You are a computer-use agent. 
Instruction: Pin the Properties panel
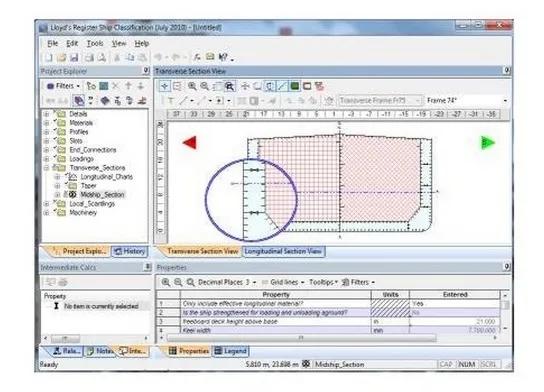click(507, 267)
